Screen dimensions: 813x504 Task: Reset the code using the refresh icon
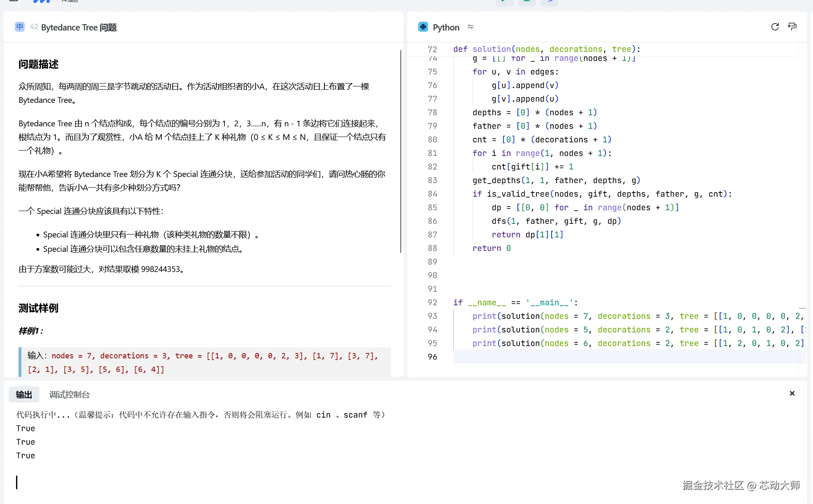[x=775, y=26]
